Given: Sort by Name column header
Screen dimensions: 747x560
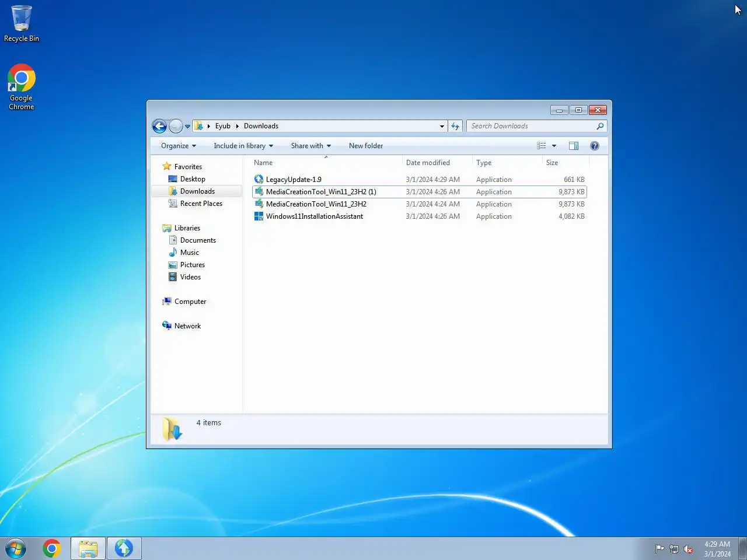Looking at the screenshot, I should pyautogui.click(x=326, y=163).
